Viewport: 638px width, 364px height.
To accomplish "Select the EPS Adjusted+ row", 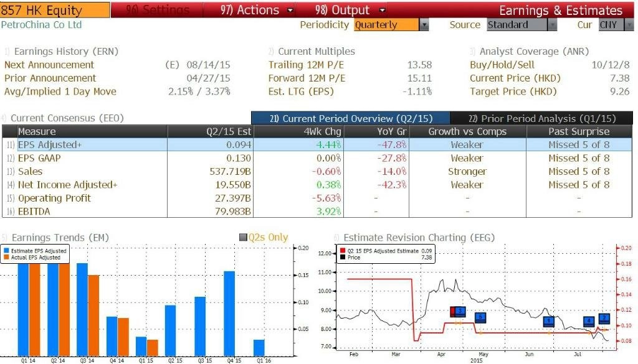I will (x=317, y=144).
